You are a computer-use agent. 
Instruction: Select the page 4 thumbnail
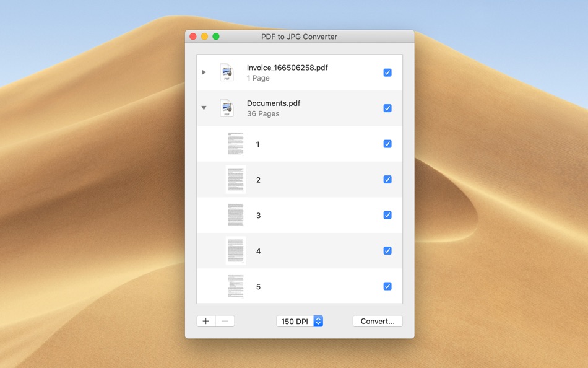pyautogui.click(x=235, y=251)
